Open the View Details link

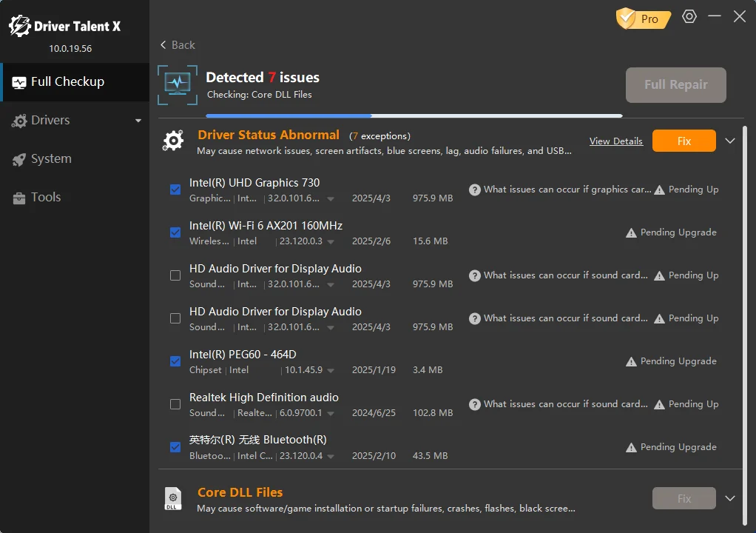click(616, 141)
